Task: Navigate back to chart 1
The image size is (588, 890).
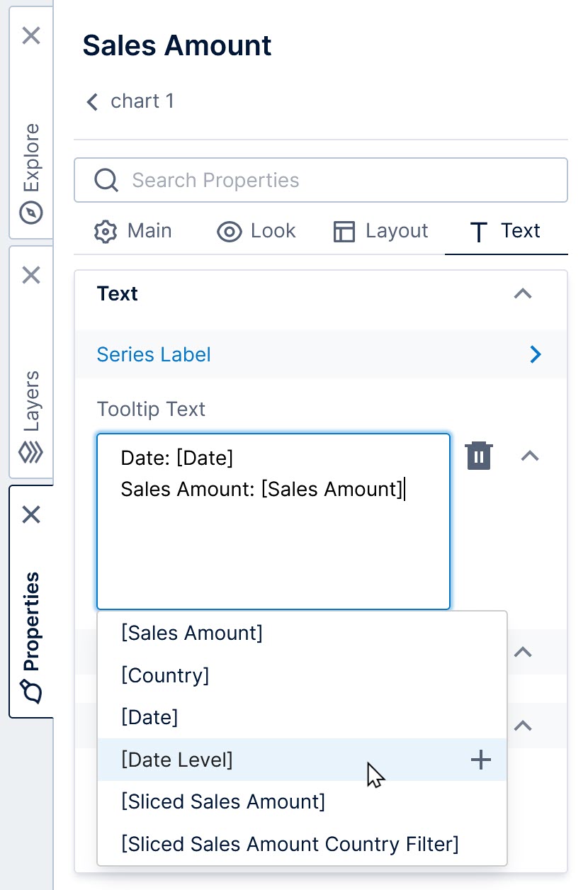Action: (x=92, y=101)
